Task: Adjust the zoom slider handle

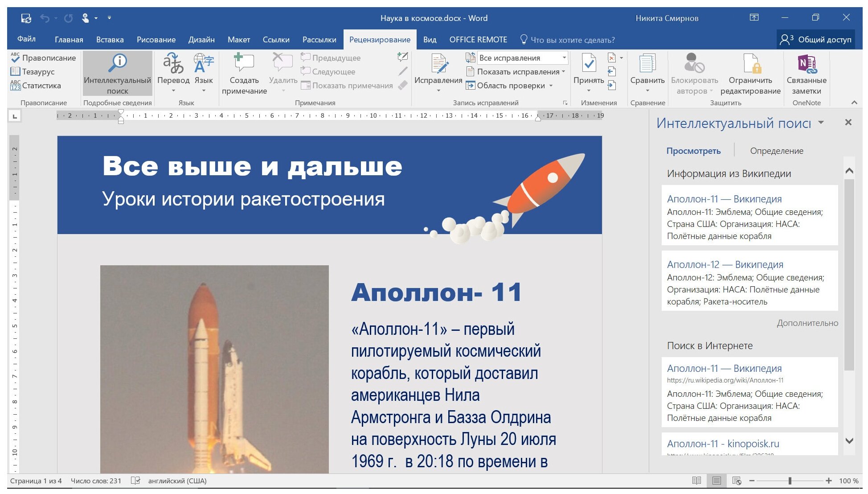Action: pos(790,481)
